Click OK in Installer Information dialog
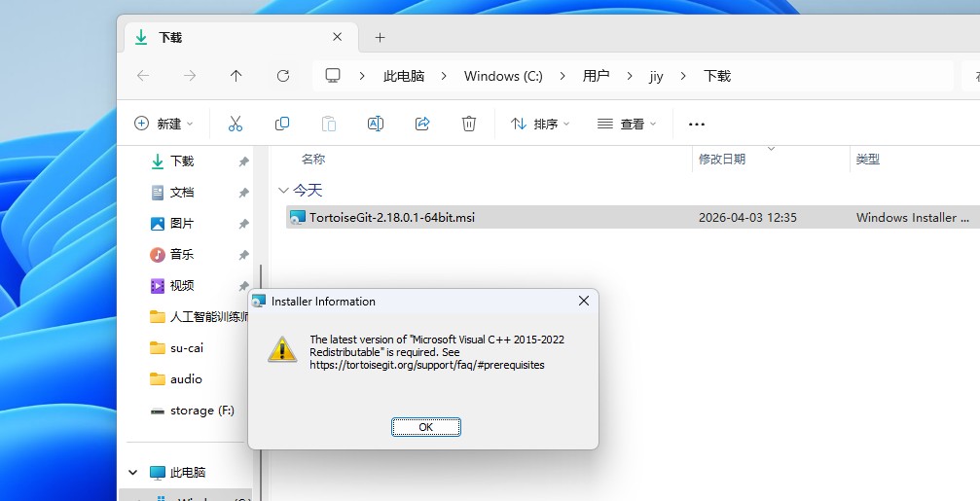This screenshot has width=980, height=501. [425, 427]
